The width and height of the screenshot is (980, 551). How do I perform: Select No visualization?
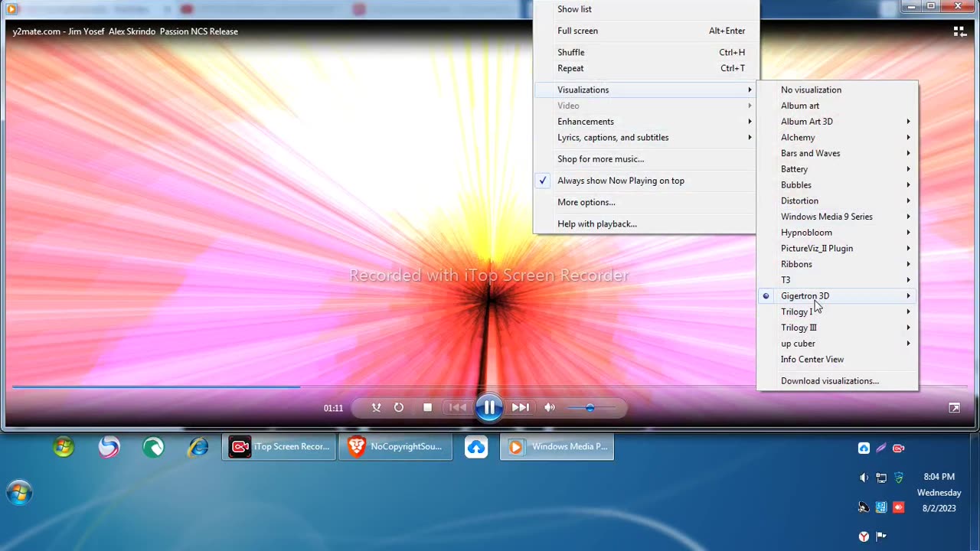pyautogui.click(x=838, y=90)
